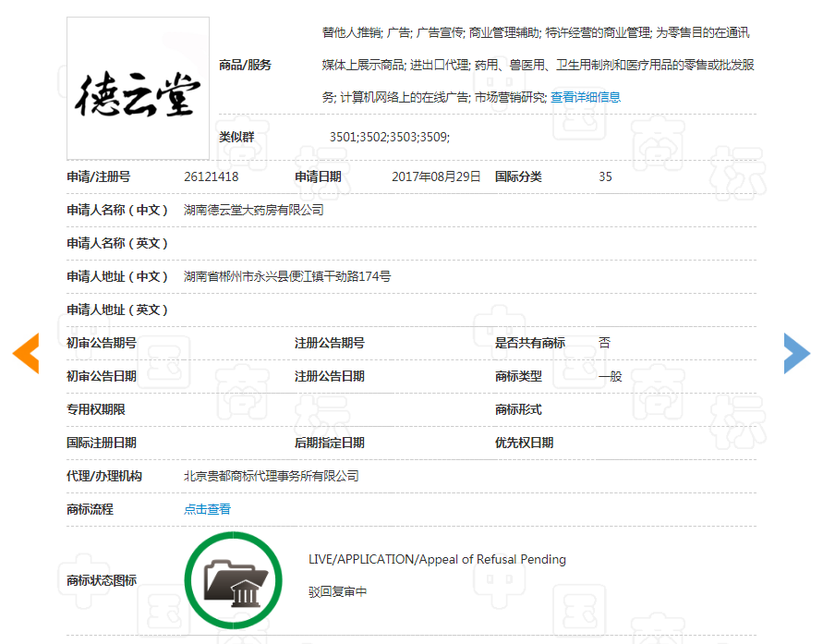Screen dimensions: 823x644
Task: Select the agency 北京贵都商标代理事务所有限公司
Action: click(271, 476)
